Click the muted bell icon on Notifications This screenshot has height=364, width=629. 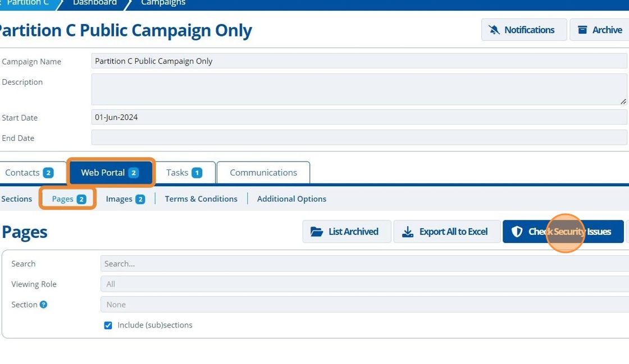[494, 30]
